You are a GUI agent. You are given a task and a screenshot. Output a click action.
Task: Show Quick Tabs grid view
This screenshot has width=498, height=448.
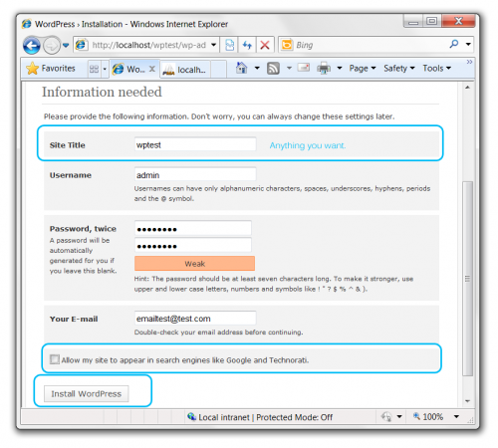tap(94, 69)
